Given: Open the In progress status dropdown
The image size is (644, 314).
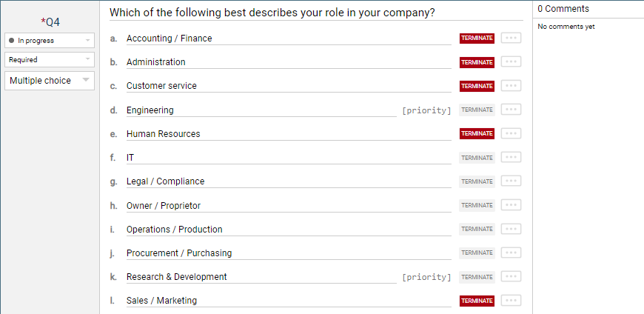Looking at the screenshot, I should pyautogui.click(x=50, y=40).
